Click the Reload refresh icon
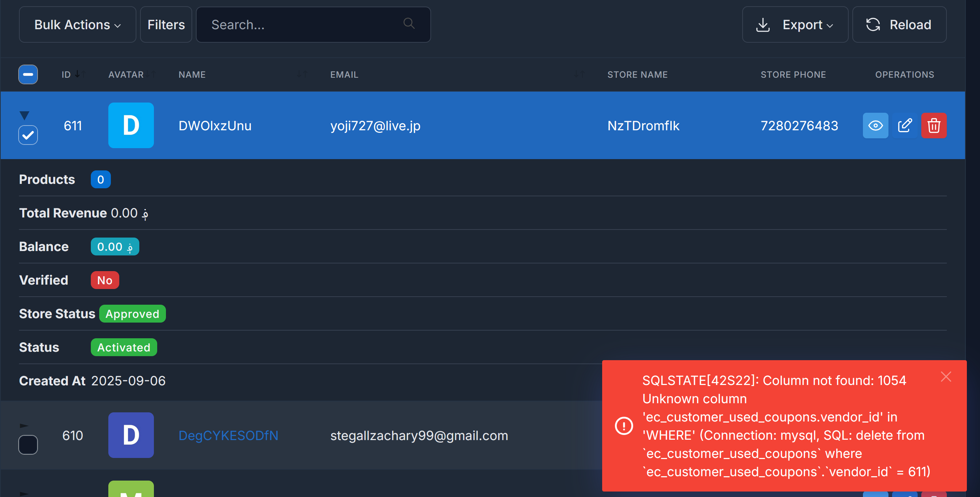Viewport: 980px width, 497px height. pyautogui.click(x=873, y=24)
